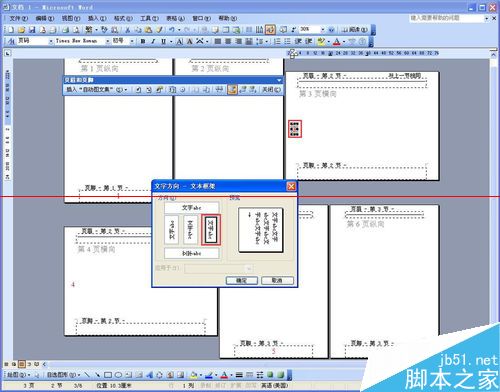Open the Format (格式) menu

tap(123, 18)
